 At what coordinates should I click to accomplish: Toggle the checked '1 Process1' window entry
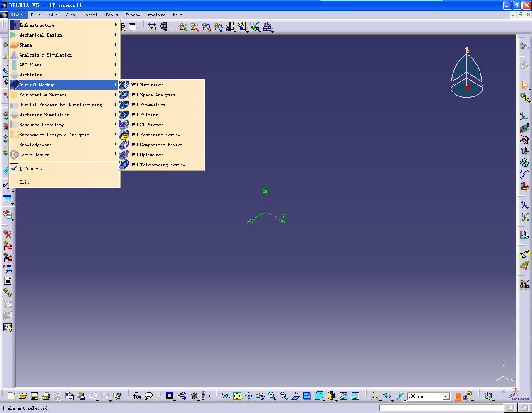click(64, 168)
